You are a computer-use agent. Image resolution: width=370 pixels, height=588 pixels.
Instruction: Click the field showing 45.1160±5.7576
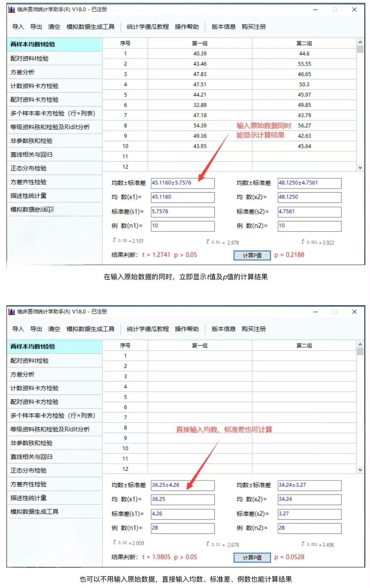(183, 183)
